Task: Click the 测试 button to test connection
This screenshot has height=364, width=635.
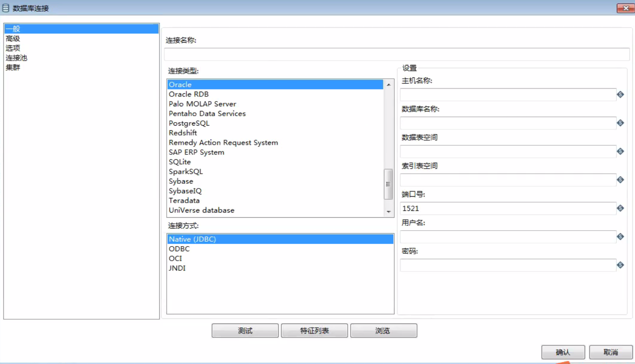Action: [244, 330]
